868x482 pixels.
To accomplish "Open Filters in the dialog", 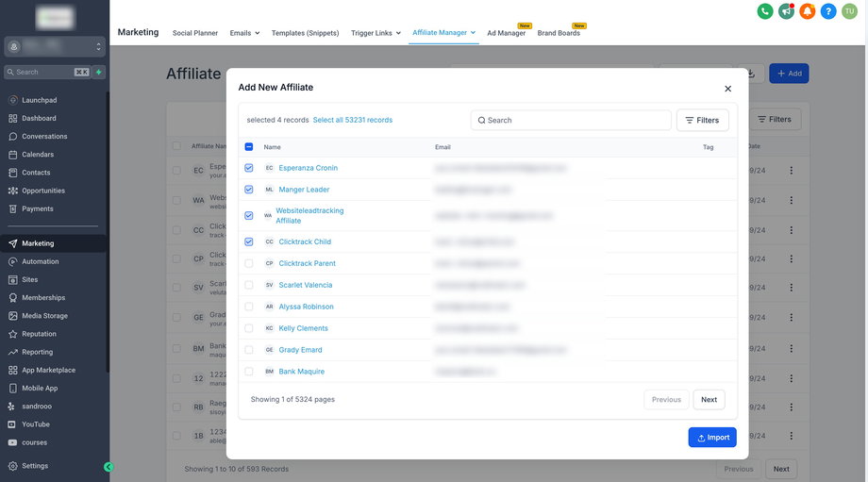I will (x=703, y=120).
